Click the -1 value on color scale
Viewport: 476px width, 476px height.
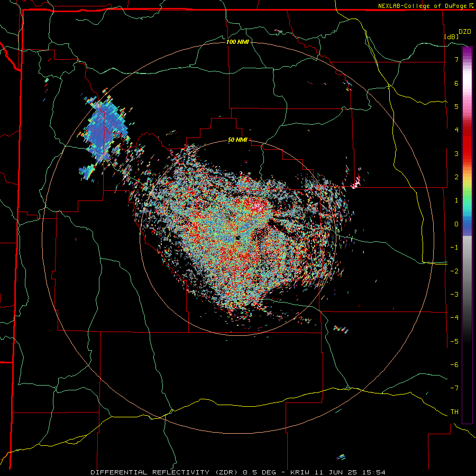coord(454,248)
